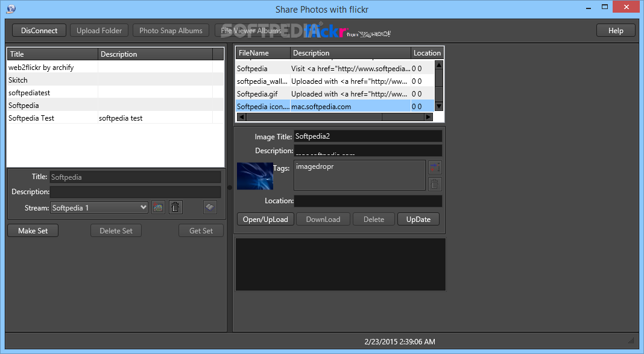644x354 pixels.
Task: Click the blue photo thumbnail preview
Action: (x=255, y=176)
